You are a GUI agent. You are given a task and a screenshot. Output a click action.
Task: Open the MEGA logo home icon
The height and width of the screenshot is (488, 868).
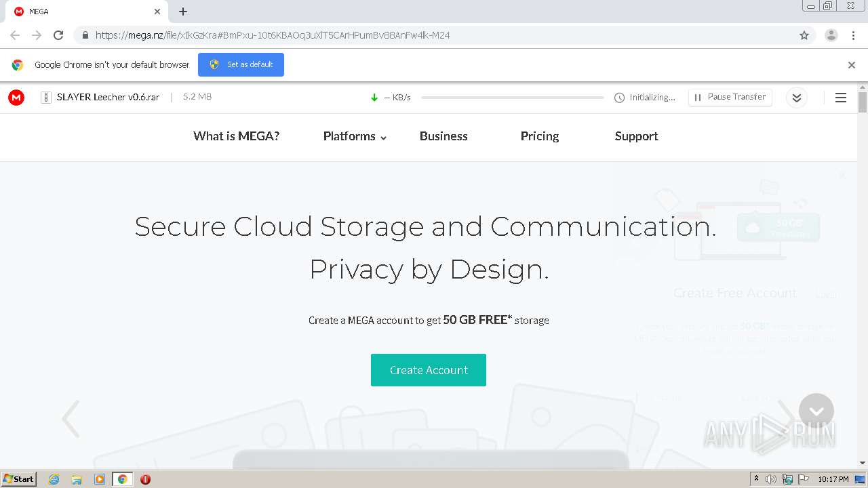(16, 98)
